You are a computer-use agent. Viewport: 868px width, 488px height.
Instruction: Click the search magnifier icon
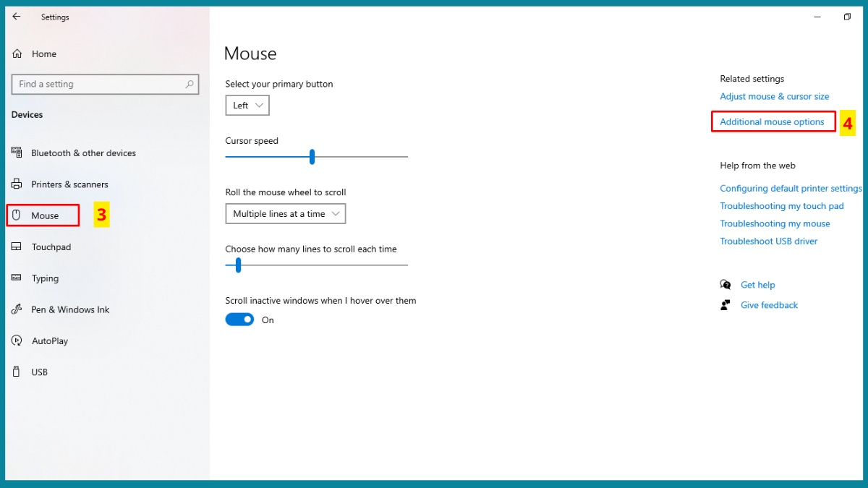(190, 85)
